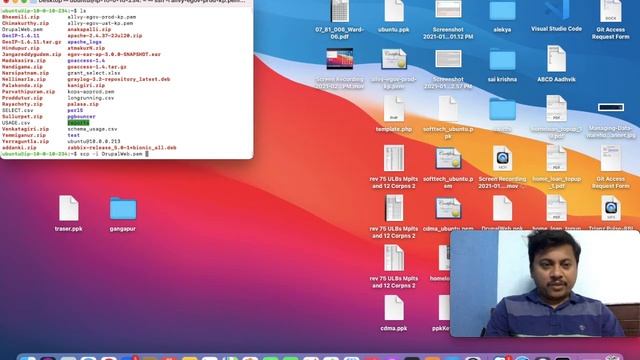Select the Screen Recording 2021-02 .mov thumbnail
This screenshot has height=360, width=640.
pyautogui.click(x=340, y=59)
